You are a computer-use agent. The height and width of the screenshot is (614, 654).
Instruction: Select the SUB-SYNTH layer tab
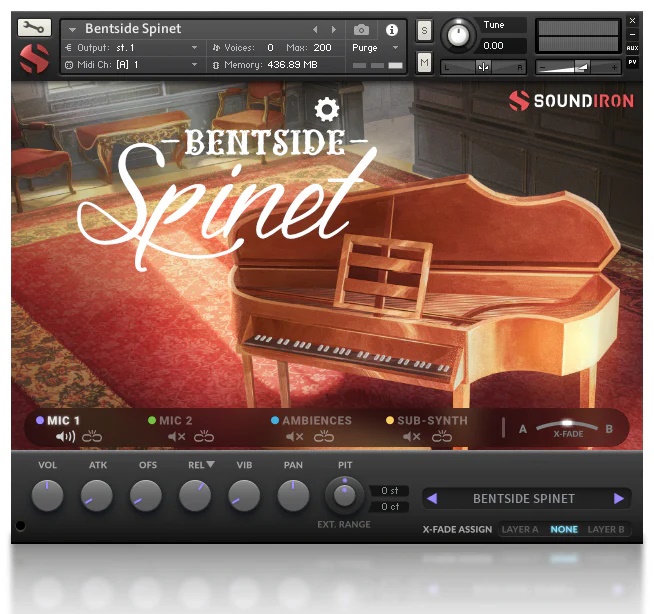[427, 420]
